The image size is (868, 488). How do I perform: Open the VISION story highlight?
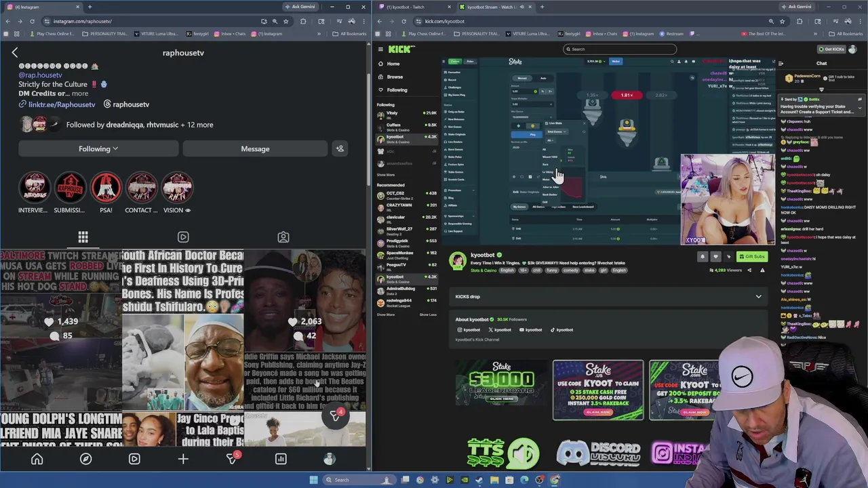pos(177,193)
